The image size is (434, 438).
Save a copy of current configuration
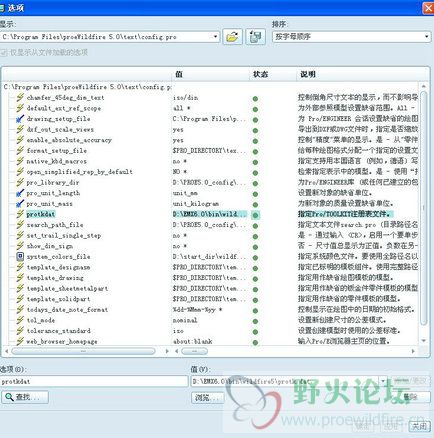coord(256,36)
